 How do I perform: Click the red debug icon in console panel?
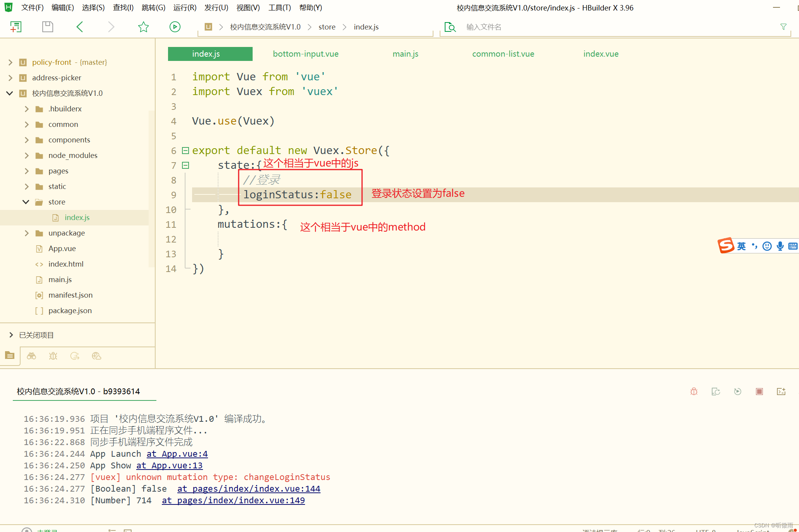pos(694,392)
